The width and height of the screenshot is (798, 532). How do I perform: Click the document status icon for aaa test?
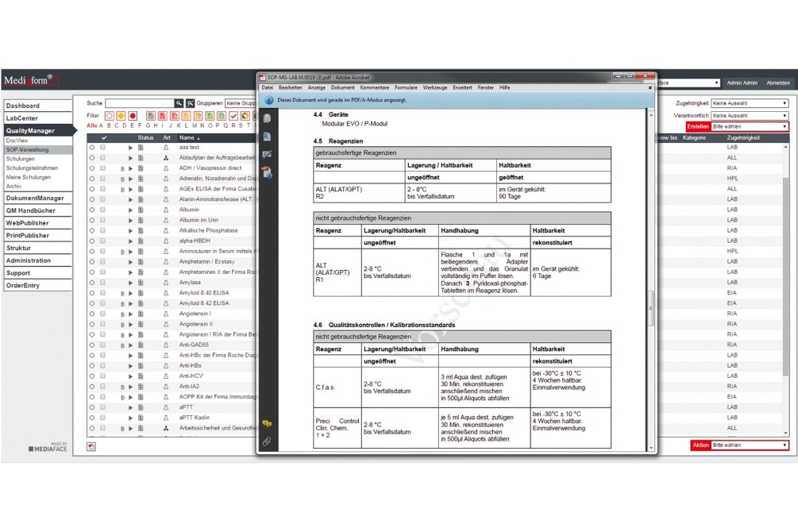point(141,148)
